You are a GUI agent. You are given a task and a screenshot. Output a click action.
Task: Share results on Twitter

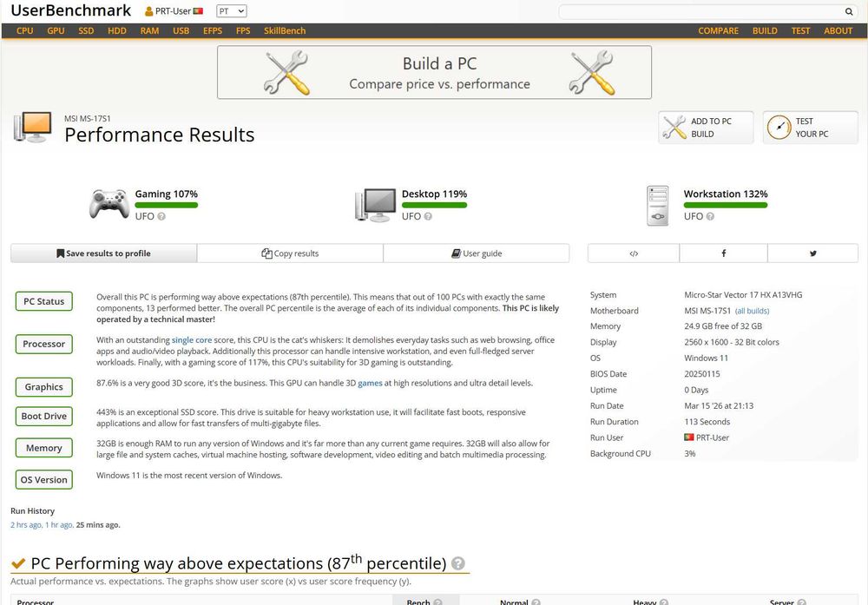click(x=813, y=253)
